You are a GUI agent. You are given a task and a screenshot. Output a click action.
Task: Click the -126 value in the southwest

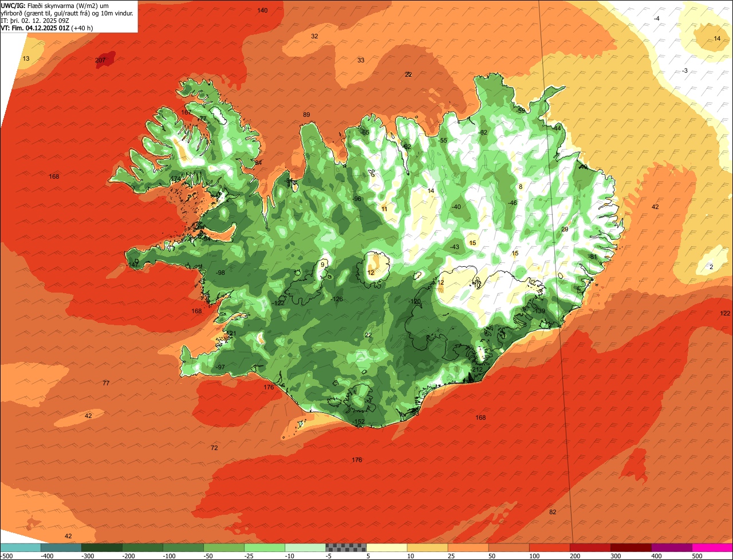click(337, 299)
